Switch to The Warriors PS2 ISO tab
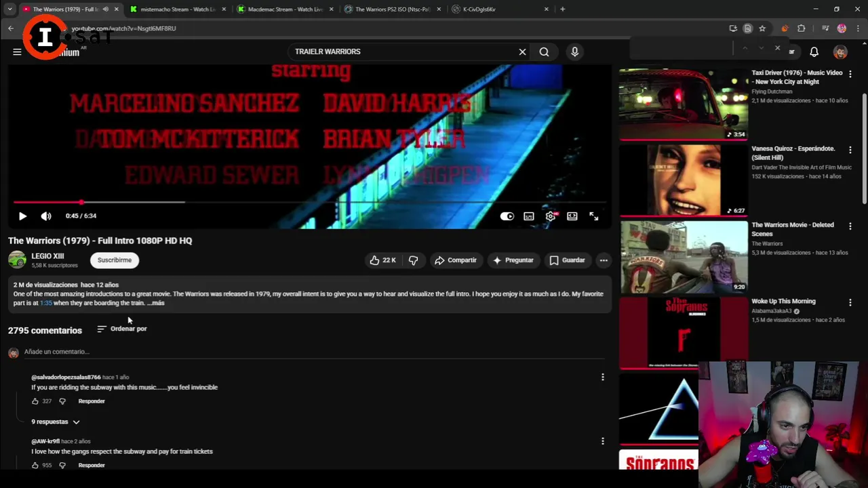This screenshot has width=868, height=488. pos(392,9)
